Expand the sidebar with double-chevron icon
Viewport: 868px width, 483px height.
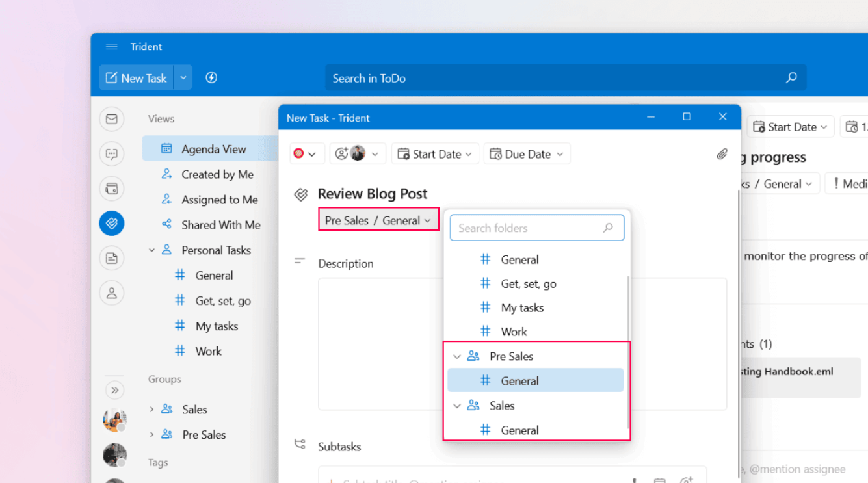click(x=114, y=390)
